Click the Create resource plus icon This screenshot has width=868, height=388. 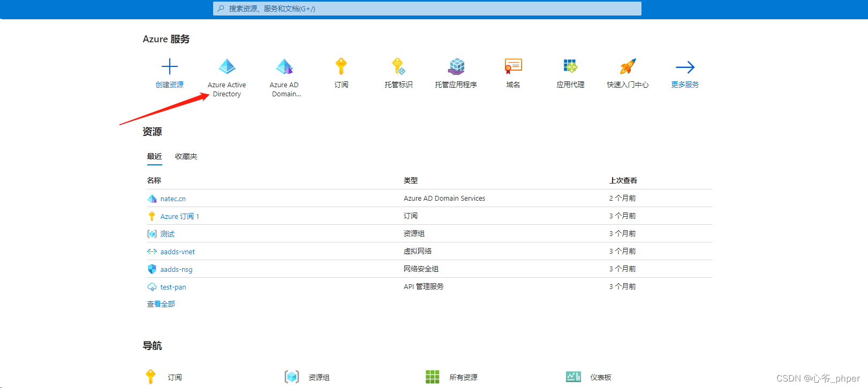pos(169,66)
